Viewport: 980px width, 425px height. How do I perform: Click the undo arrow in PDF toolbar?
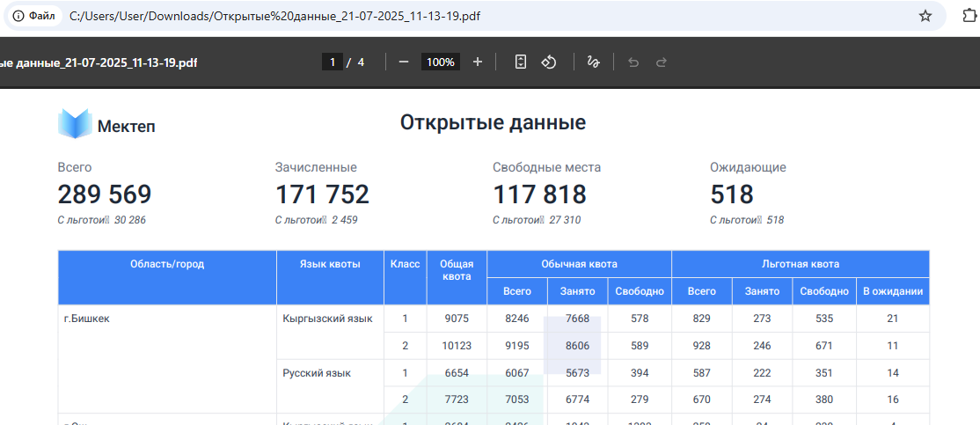633,62
